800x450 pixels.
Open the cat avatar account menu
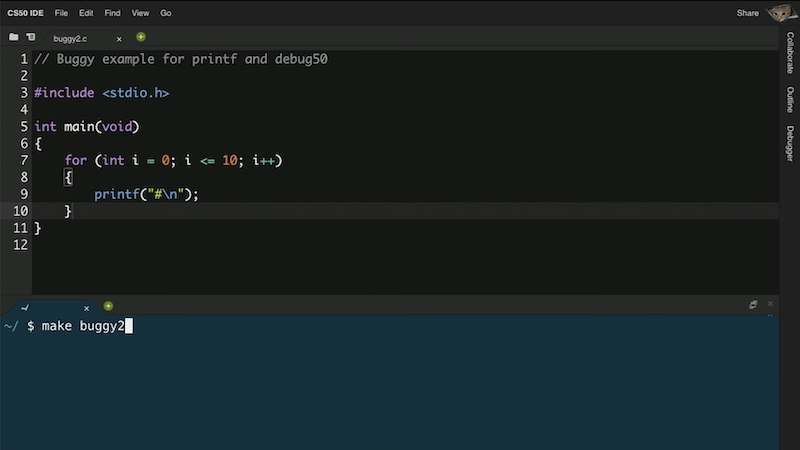pyautogui.click(x=782, y=13)
